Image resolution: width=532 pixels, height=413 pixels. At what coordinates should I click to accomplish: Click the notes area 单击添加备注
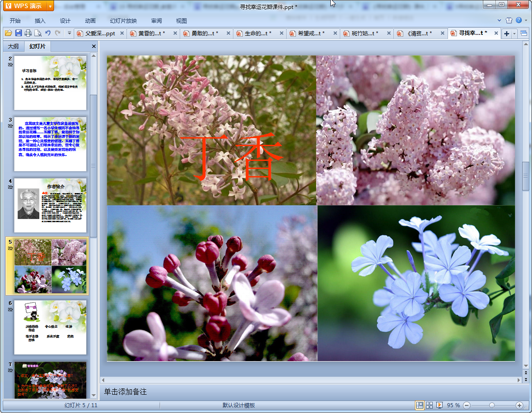125,392
